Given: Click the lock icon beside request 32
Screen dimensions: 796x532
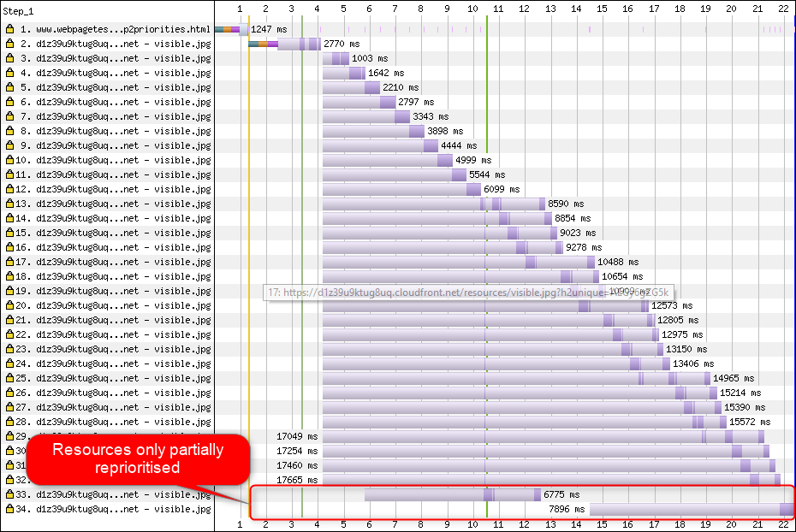Looking at the screenshot, I should [9, 480].
